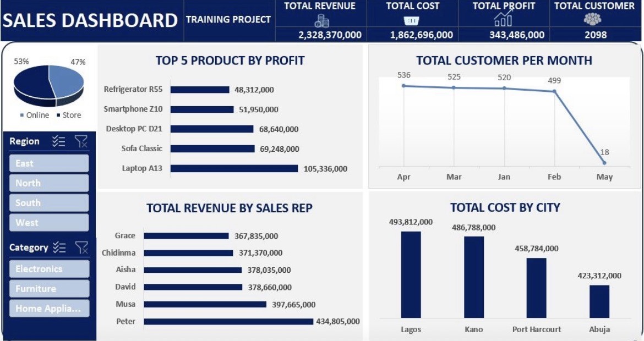
Task: Click the Online legend label
Action: pyautogui.click(x=38, y=116)
